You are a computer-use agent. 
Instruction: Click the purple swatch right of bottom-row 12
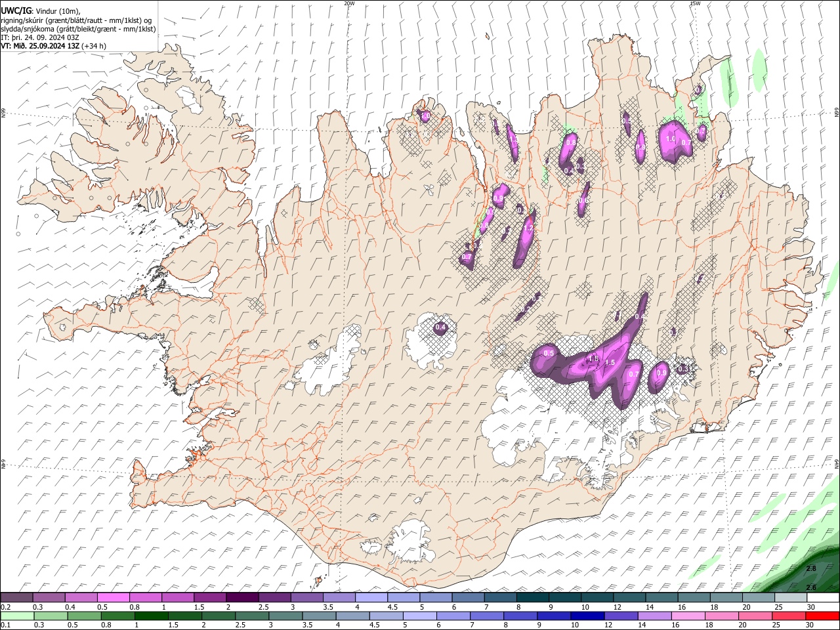coord(621,616)
